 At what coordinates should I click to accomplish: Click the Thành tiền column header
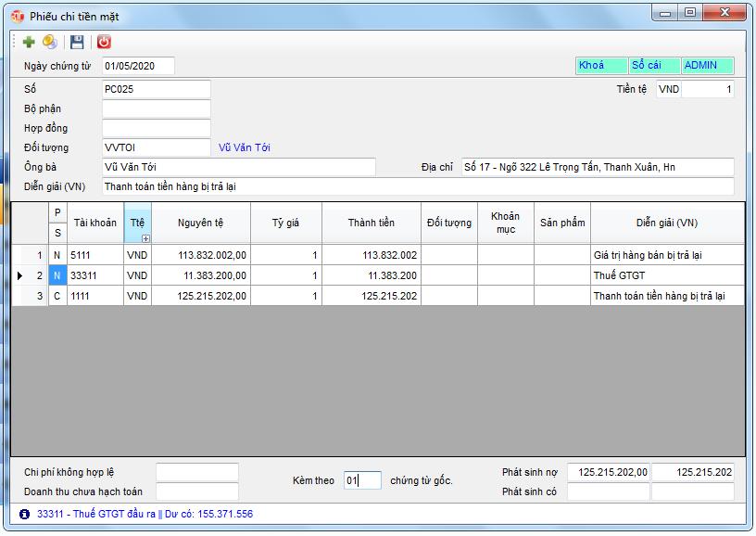coord(371,223)
